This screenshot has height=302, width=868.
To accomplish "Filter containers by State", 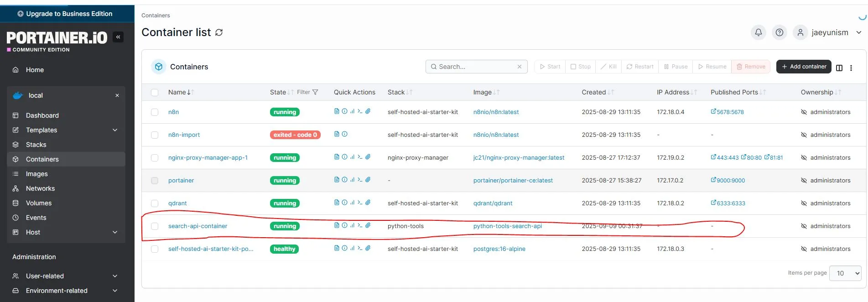I will [308, 92].
